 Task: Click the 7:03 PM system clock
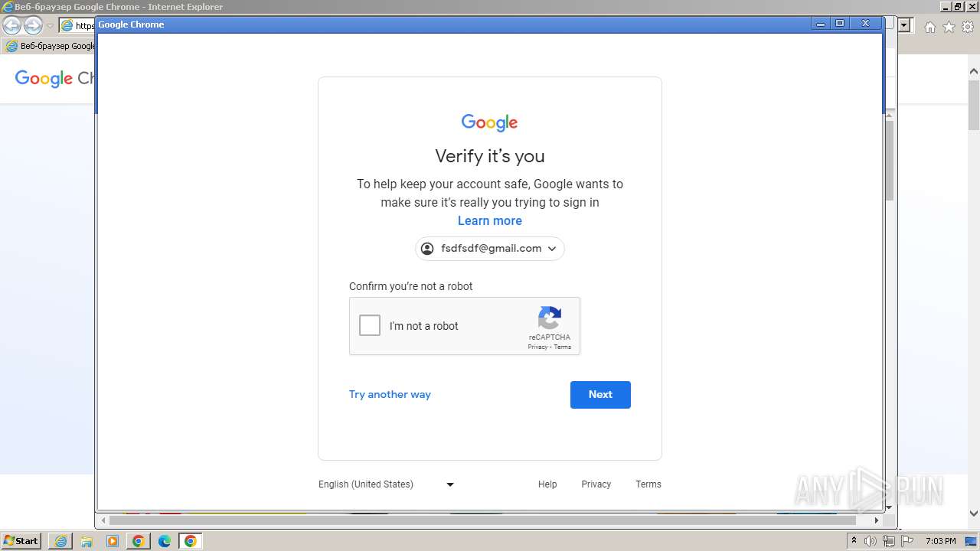click(x=941, y=541)
